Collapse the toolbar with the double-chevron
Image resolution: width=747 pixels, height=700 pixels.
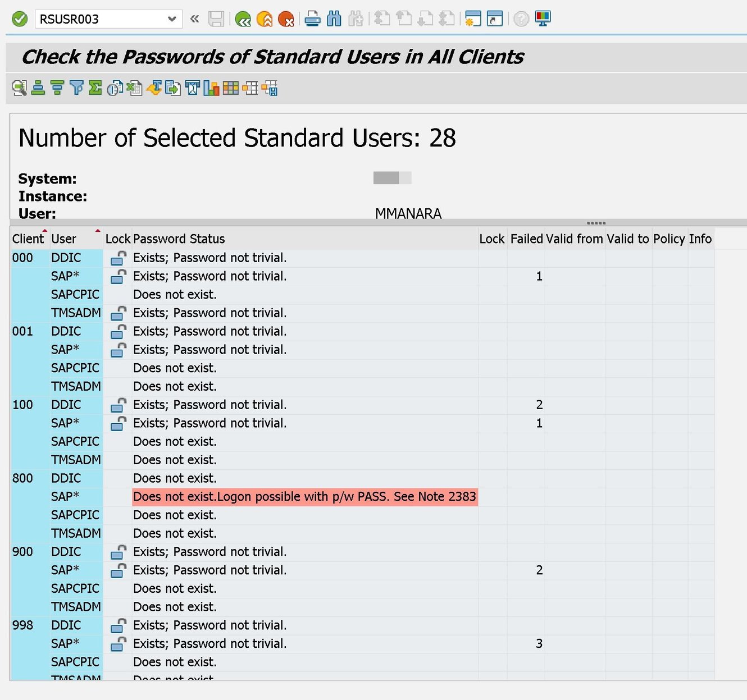194,19
